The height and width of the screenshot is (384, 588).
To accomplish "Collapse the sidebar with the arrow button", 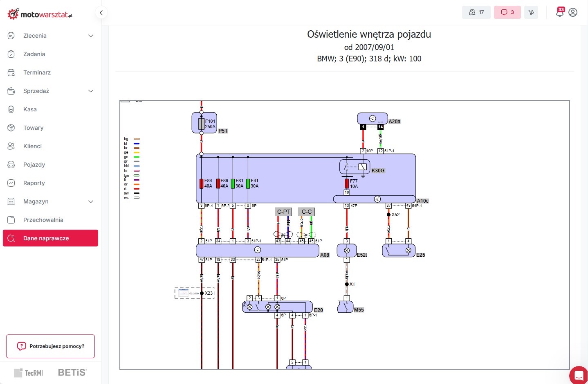I will click(101, 12).
